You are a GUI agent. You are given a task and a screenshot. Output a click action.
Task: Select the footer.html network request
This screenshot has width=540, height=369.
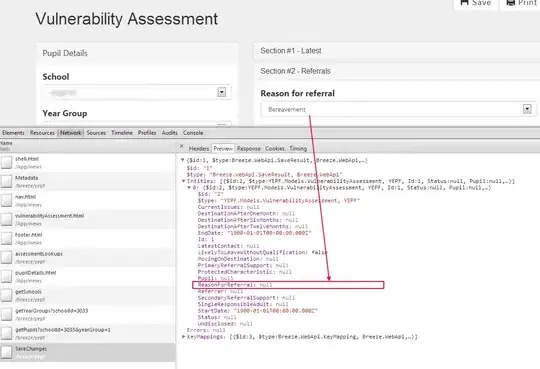click(x=88, y=238)
